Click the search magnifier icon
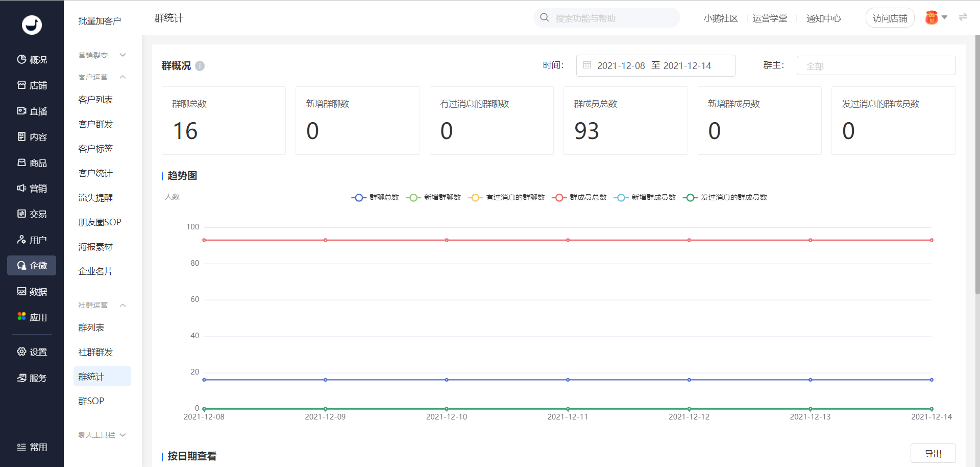The height and width of the screenshot is (467, 980). point(545,18)
